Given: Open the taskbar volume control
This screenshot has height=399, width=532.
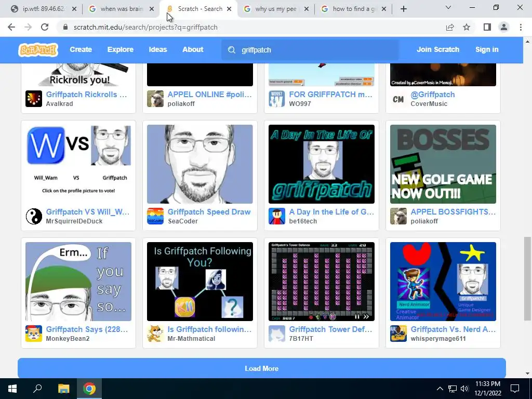Looking at the screenshot, I should [x=464, y=389].
